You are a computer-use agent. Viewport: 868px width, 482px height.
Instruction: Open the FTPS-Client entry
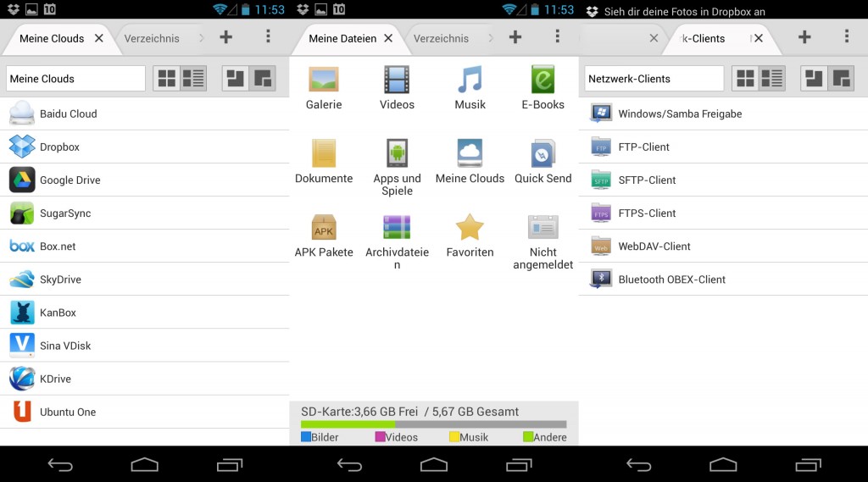pos(723,213)
